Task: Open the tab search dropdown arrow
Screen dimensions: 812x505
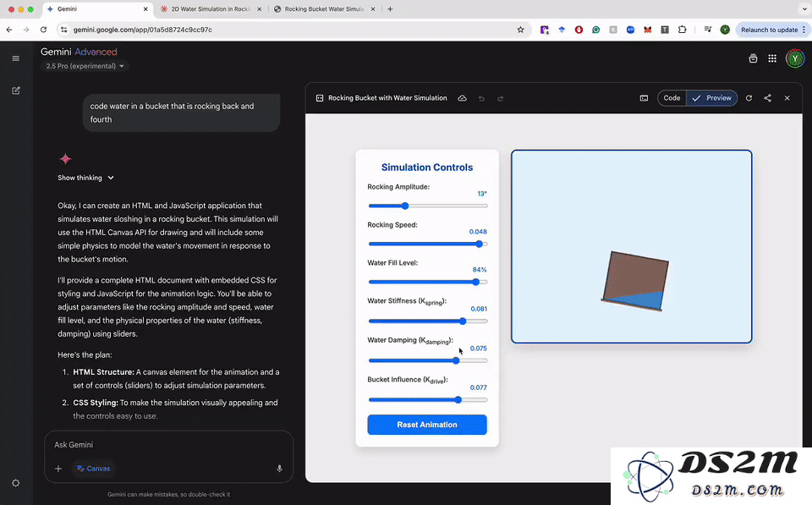Action: click(x=804, y=8)
